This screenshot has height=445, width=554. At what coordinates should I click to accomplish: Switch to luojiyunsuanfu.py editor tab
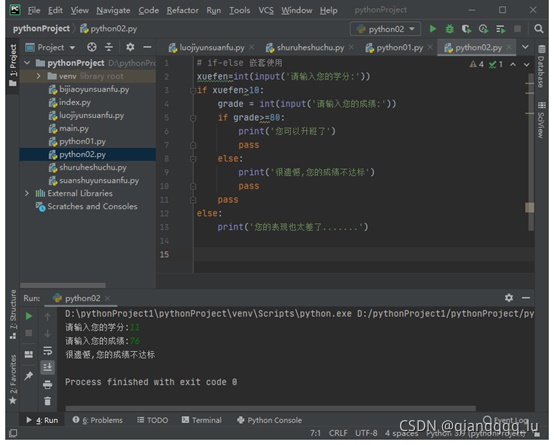tap(211, 47)
